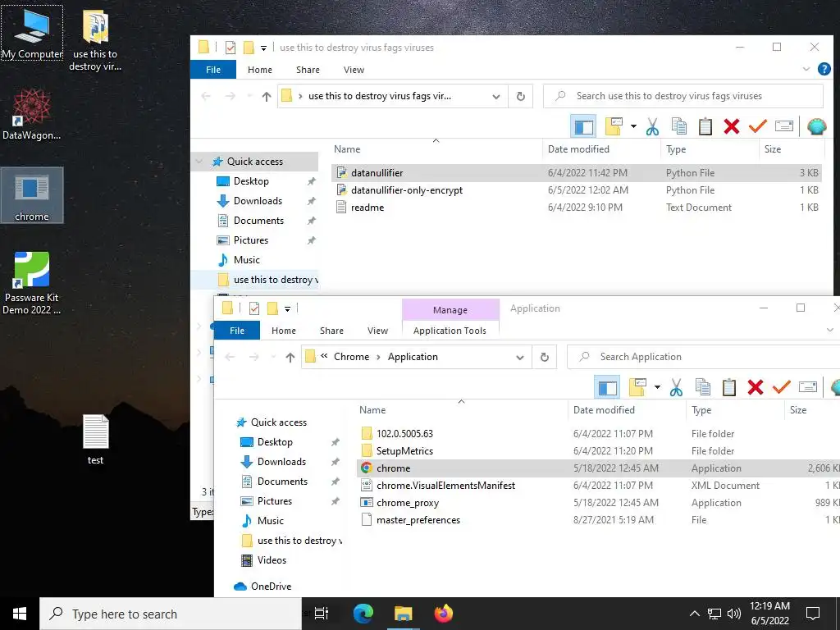The image size is (840, 630).
Task: Open File menu in Application window
Action: point(237,331)
